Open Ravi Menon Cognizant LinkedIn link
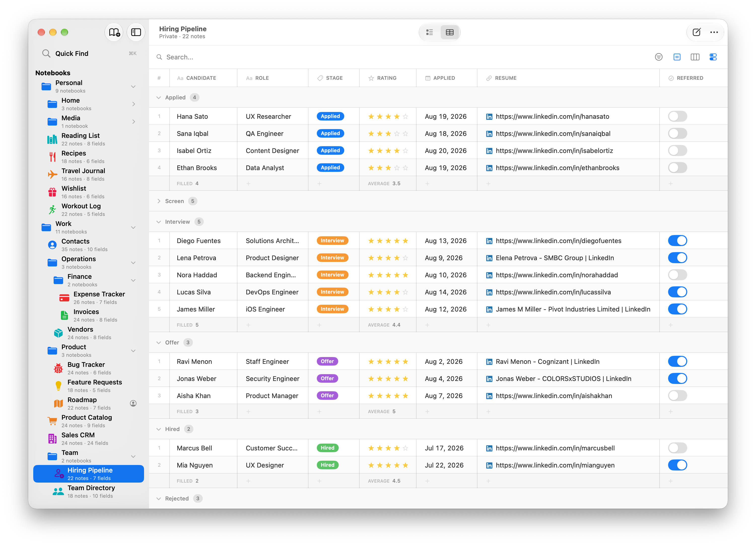This screenshot has width=756, height=546. (547, 362)
